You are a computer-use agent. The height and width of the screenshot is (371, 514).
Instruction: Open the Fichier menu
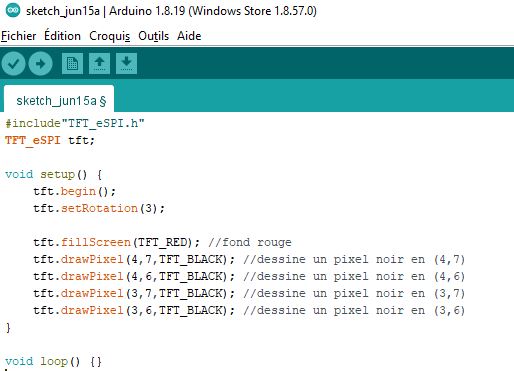coord(19,36)
